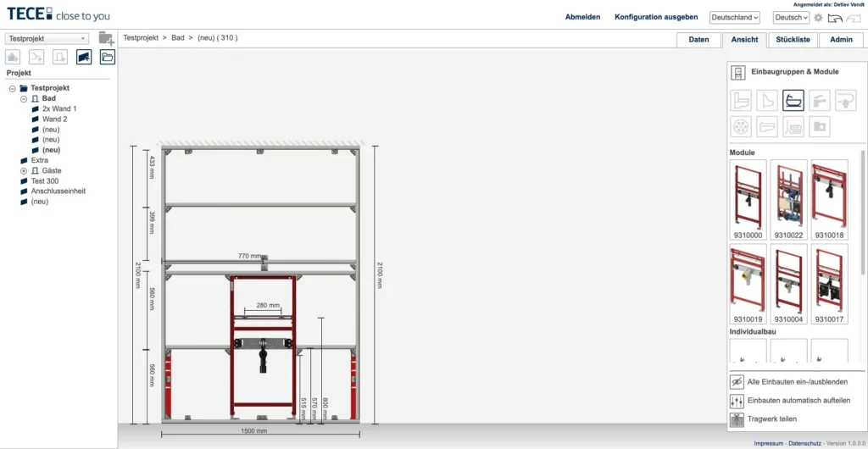868x449 pixels.
Task: Click the Einbaugruppen & Module panel icon
Action: pyautogui.click(x=738, y=72)
